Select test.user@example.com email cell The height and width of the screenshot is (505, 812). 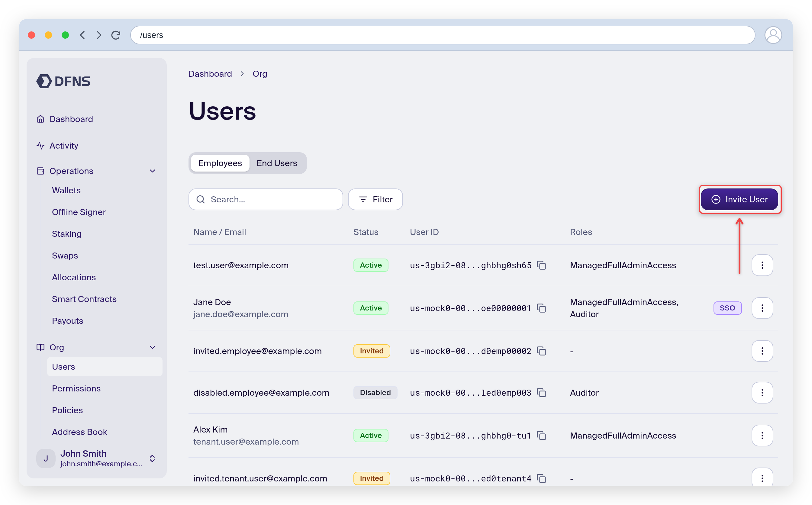pos(241,265)
